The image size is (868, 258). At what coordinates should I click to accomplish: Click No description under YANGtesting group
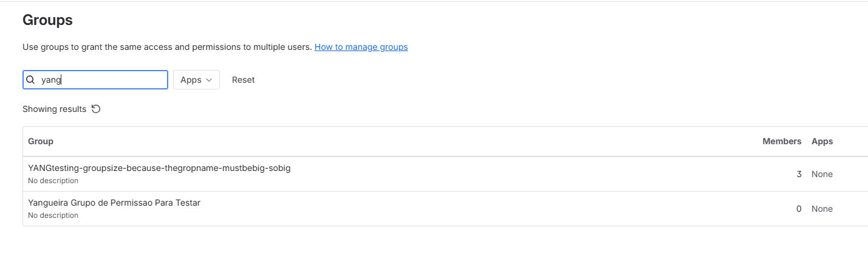(x=53, y=181)
